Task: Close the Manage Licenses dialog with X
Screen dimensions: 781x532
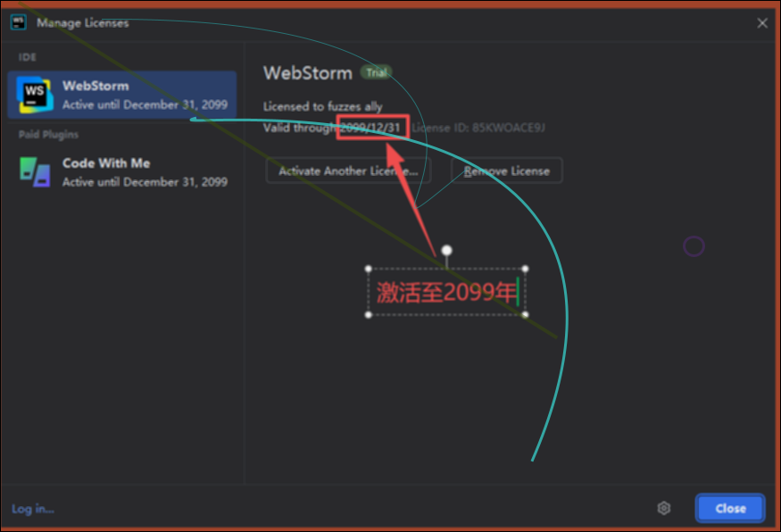Action: tap(762, 23)
